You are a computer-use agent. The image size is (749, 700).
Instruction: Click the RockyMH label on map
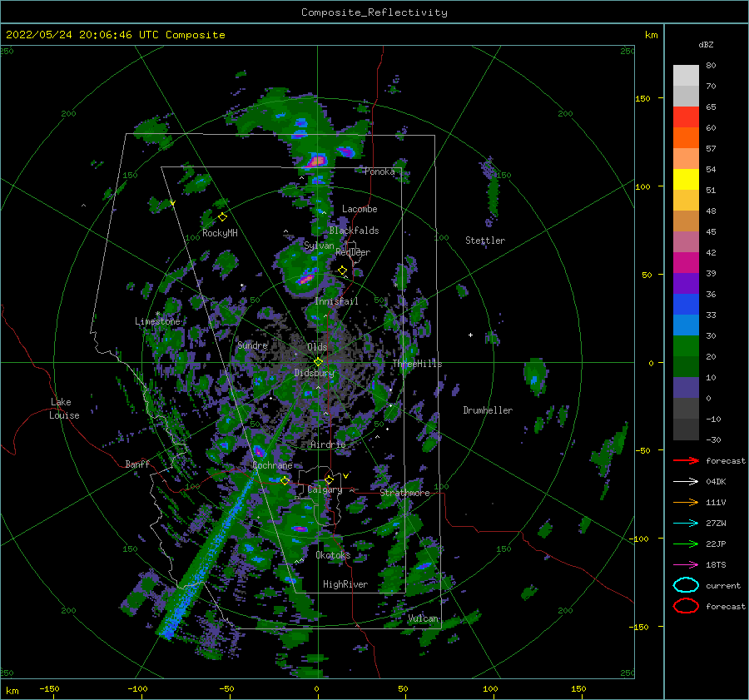220,233
